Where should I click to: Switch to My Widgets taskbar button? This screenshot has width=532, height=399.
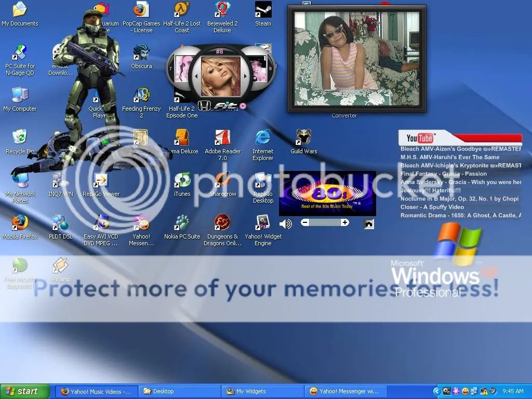coord(263,391)
